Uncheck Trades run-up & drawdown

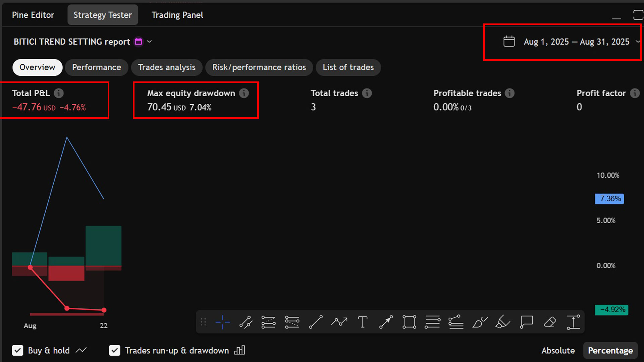(114, 350)
